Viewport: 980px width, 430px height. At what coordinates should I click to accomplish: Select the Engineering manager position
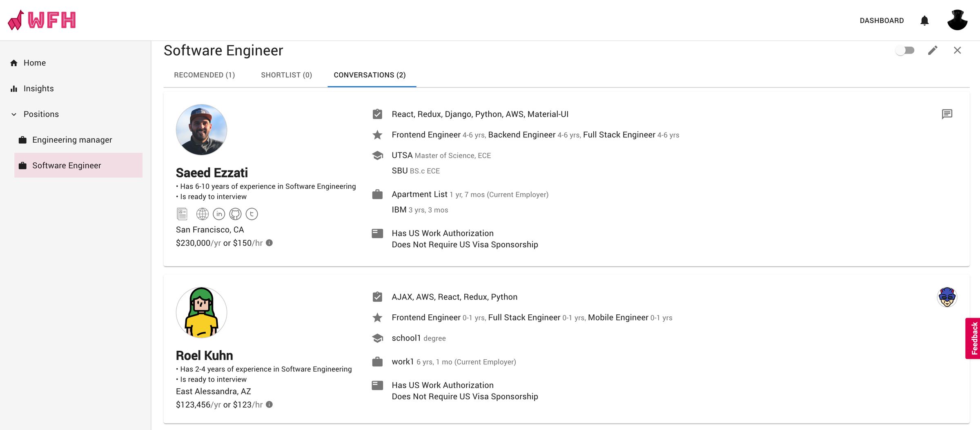pyautogui.click(x=72, y=139)
